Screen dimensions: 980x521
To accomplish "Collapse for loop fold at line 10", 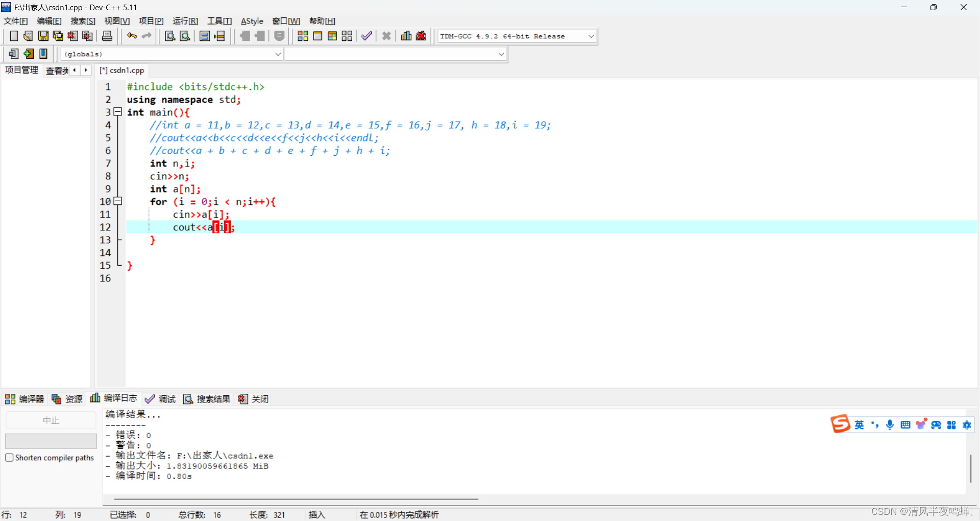I will pyautogui.click(x=118, y=201).
